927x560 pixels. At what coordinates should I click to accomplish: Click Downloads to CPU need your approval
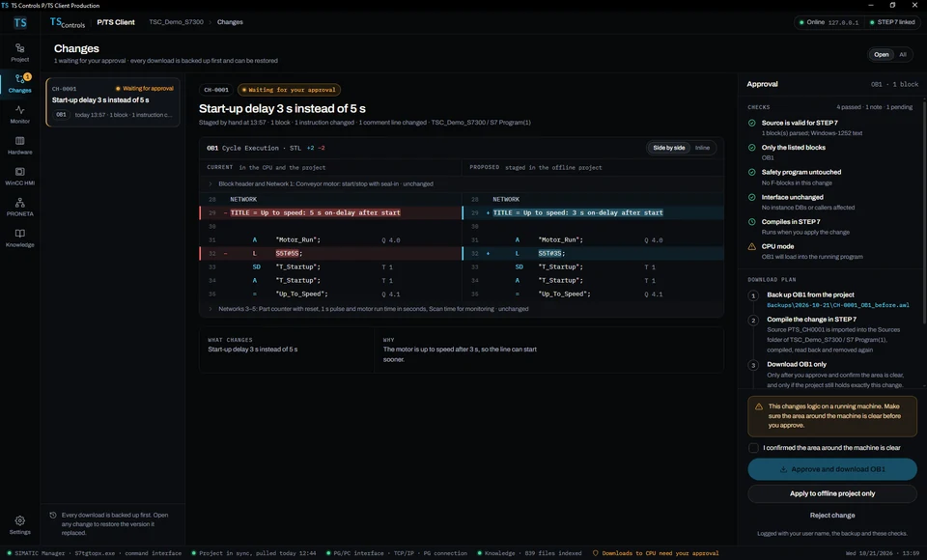click(x=656, y=553)
